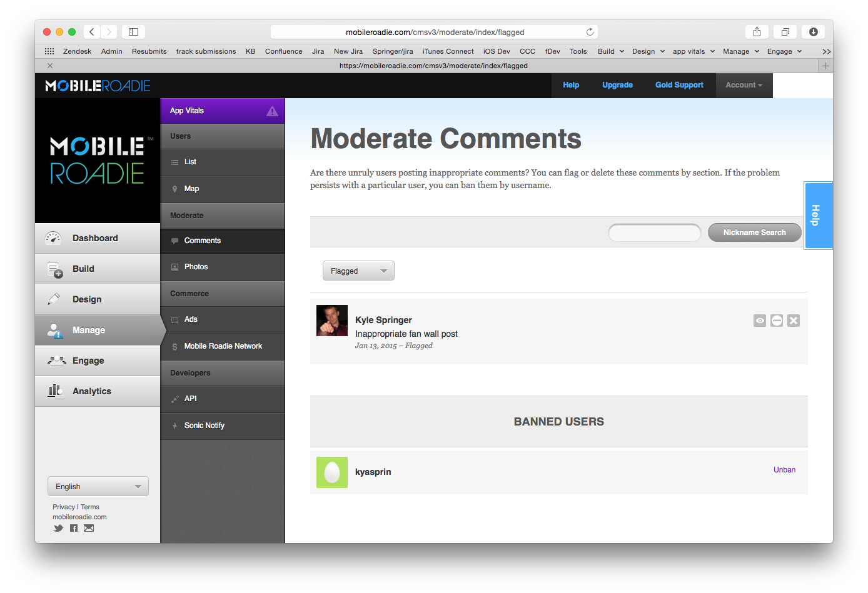Viewport: 868px width, 593px height.
Task: Click Kyle Springer's profile thumbnail
Action: pos(332,321)
